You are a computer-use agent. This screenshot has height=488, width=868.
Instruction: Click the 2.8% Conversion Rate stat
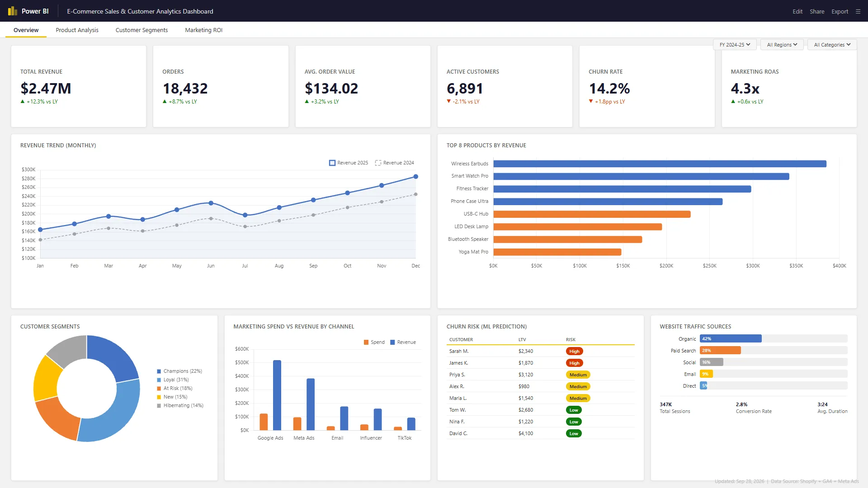click(x=754, y=408)
